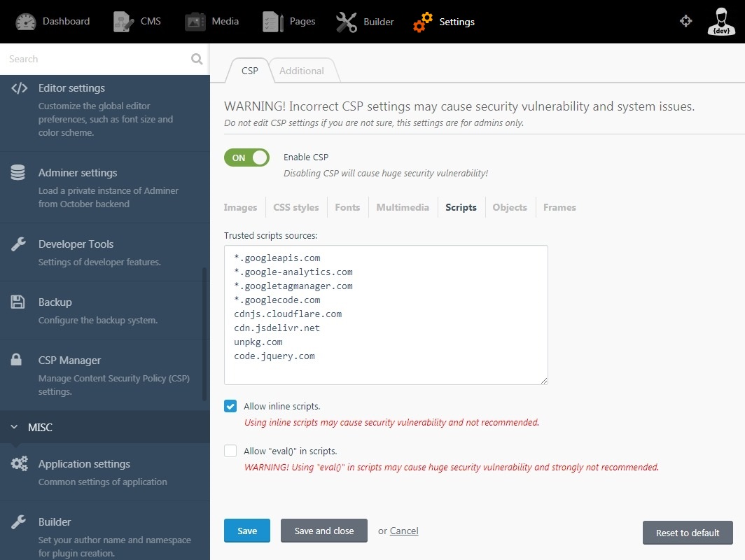745x560 pixels.
Task: Check Allow eval() in scripts checkbox
Action: click(x=230, y=451)
